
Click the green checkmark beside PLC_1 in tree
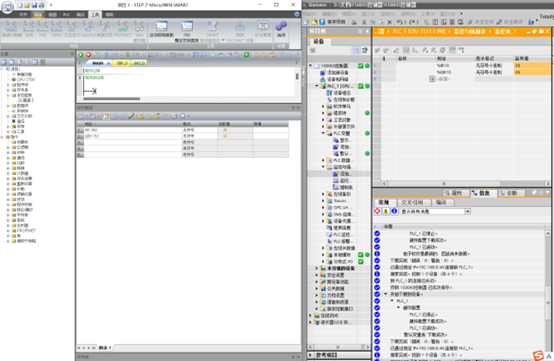click(361, 86)
